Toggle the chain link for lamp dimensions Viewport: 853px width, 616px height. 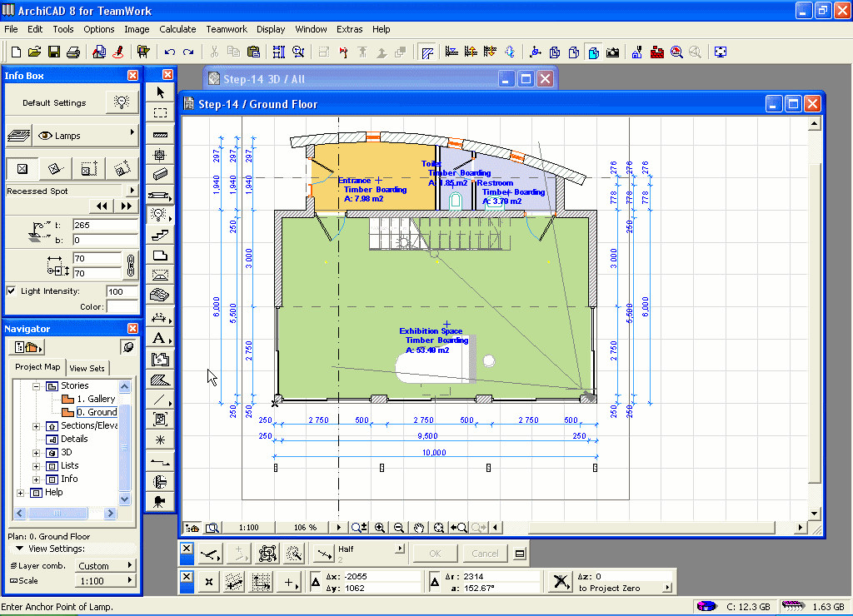pos(130,266)
